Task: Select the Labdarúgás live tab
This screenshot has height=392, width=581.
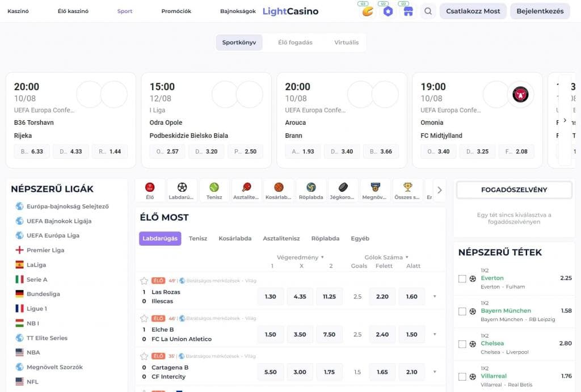Action: pos(160,239)
